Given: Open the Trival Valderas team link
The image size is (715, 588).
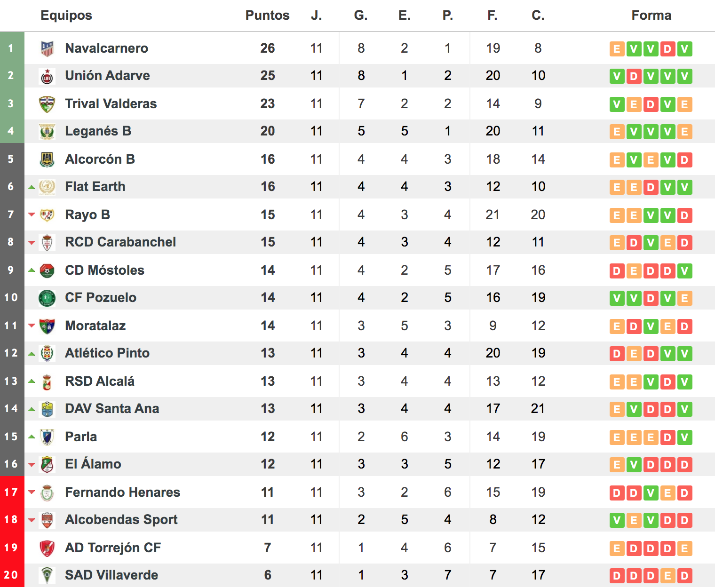Looking at the screenshot, I should [111, 103].
